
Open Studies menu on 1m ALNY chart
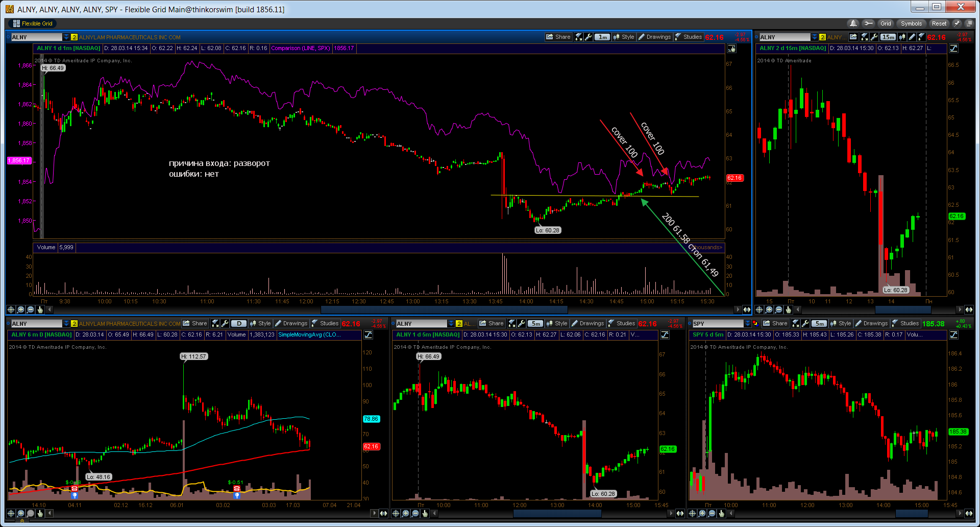(688, 37)
